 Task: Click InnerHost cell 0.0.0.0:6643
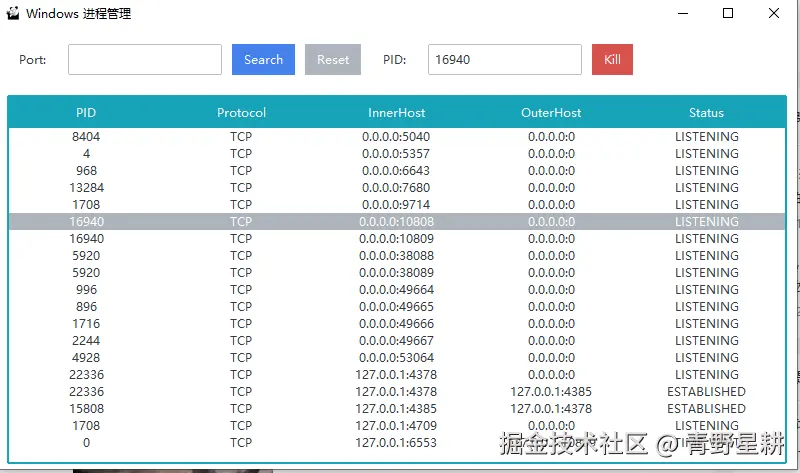pos(396,170)
